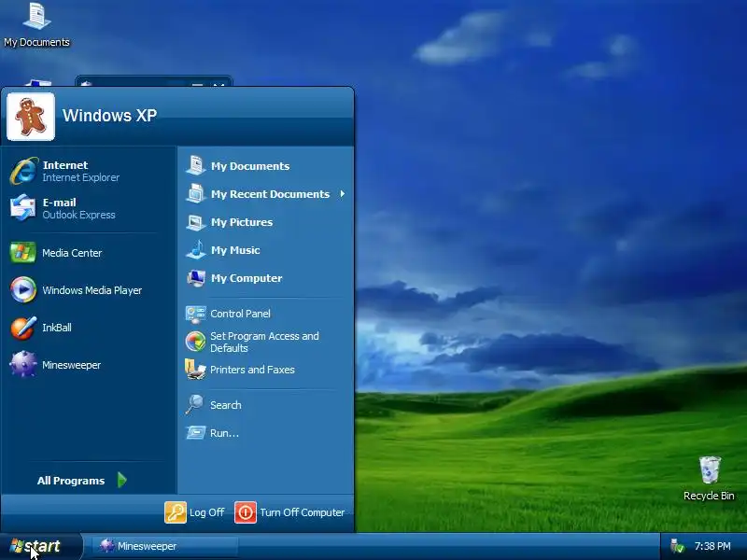Screen dimensions: 747x560
Task: Open the Printers and Faxes icon
Action: pyautogui.click(x=195, y=369)
